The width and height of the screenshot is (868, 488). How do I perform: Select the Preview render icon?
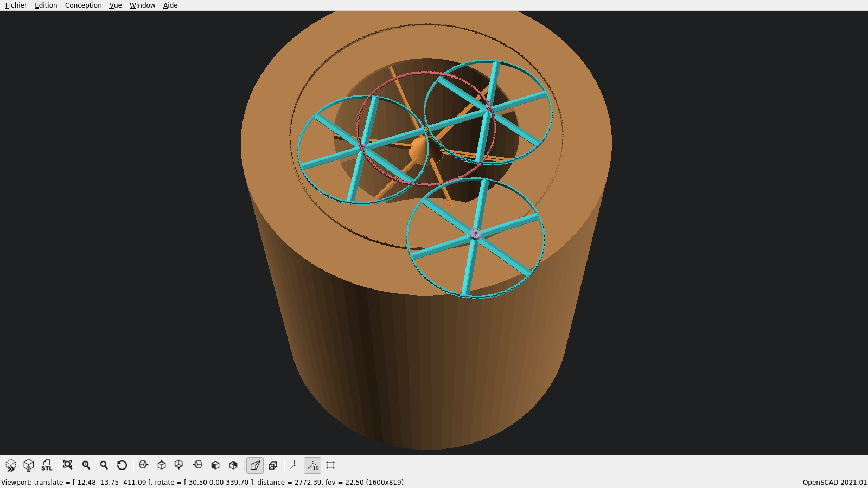11,465
